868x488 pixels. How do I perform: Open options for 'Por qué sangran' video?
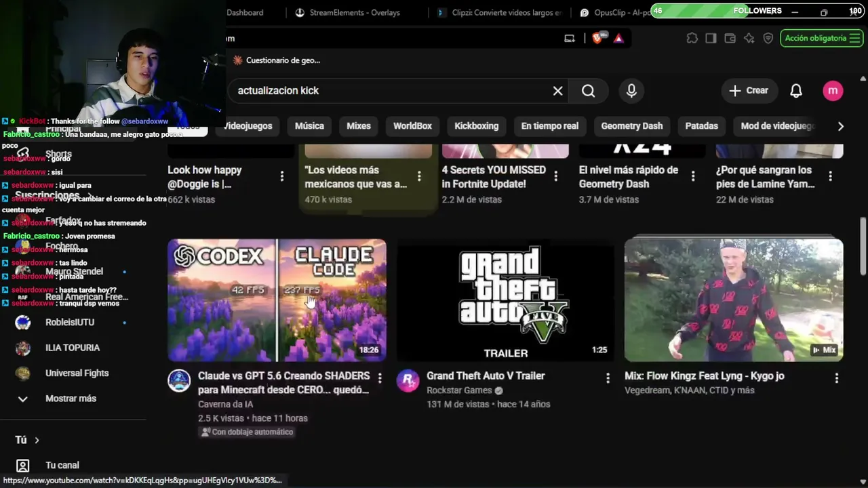(830, 177)
